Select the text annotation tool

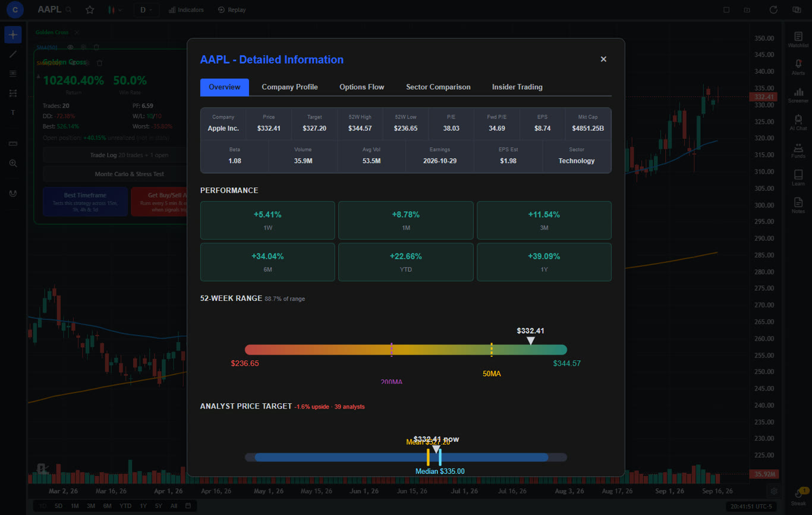coord(13,113)
